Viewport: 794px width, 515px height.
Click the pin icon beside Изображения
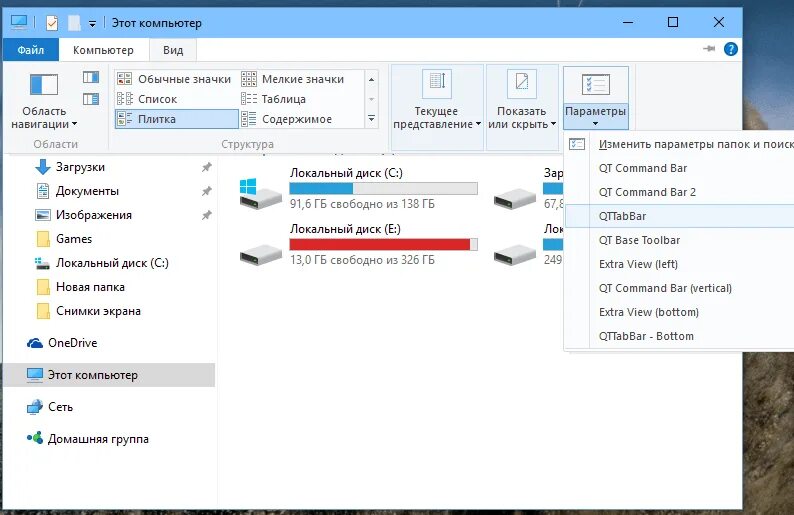pos(207,215)
